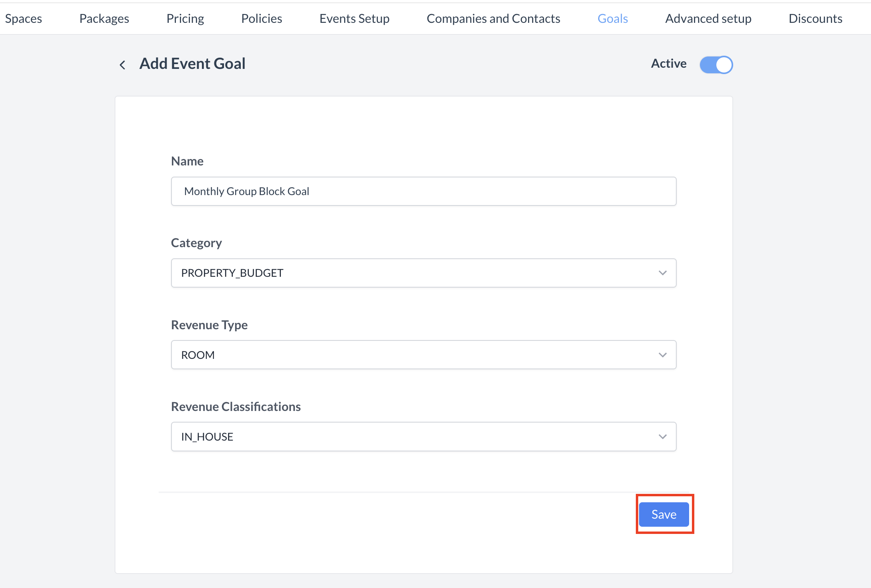Save the Monthly Group Block Goal
The height and width of the screenshot is (588, 871).
tap(664, 514)
